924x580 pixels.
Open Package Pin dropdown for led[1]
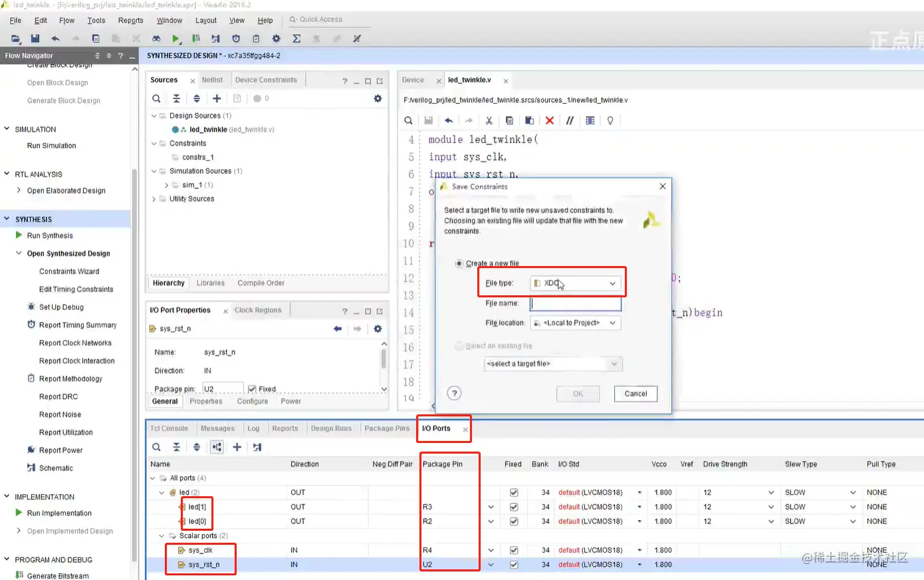coord(491,507)
